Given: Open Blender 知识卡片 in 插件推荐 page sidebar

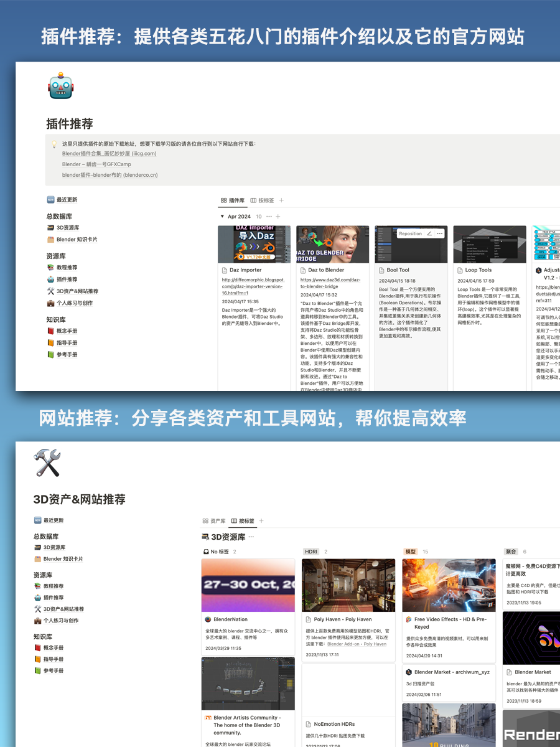Looking at the screenshot, I should pos(72,240).
